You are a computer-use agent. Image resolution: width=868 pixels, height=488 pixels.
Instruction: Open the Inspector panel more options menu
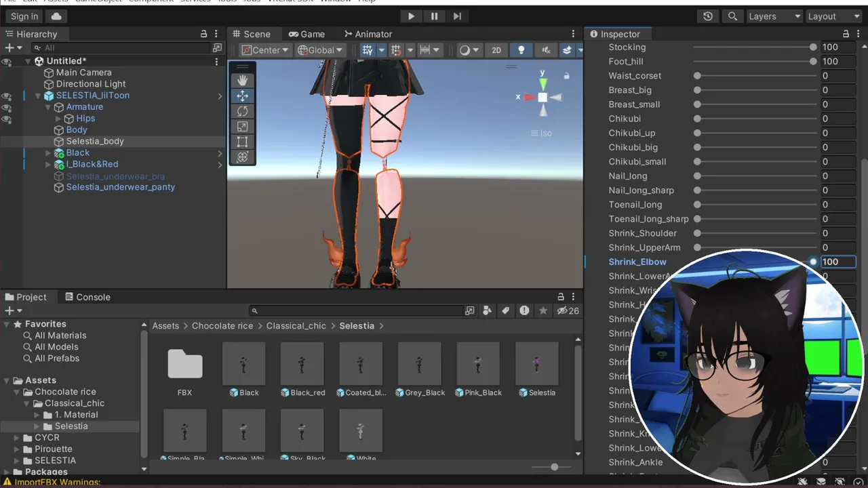point(859,34)
